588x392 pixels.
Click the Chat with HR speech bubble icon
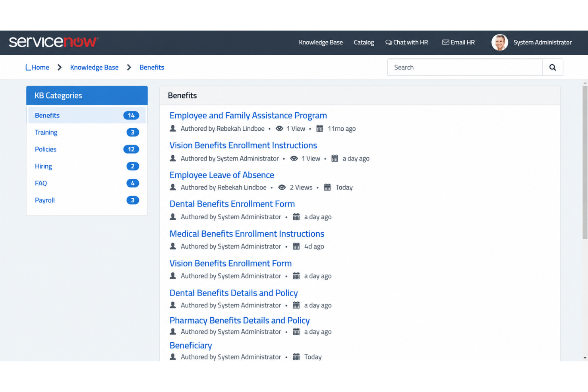(x=389, y=42)
